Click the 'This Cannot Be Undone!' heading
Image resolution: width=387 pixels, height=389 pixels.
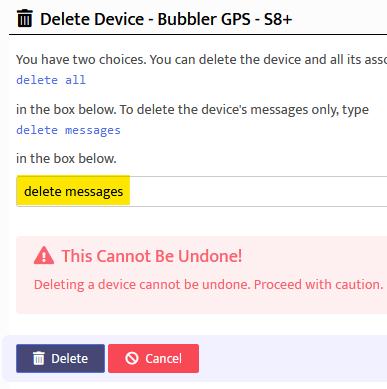pyautogui.click(x=152, y=256)
